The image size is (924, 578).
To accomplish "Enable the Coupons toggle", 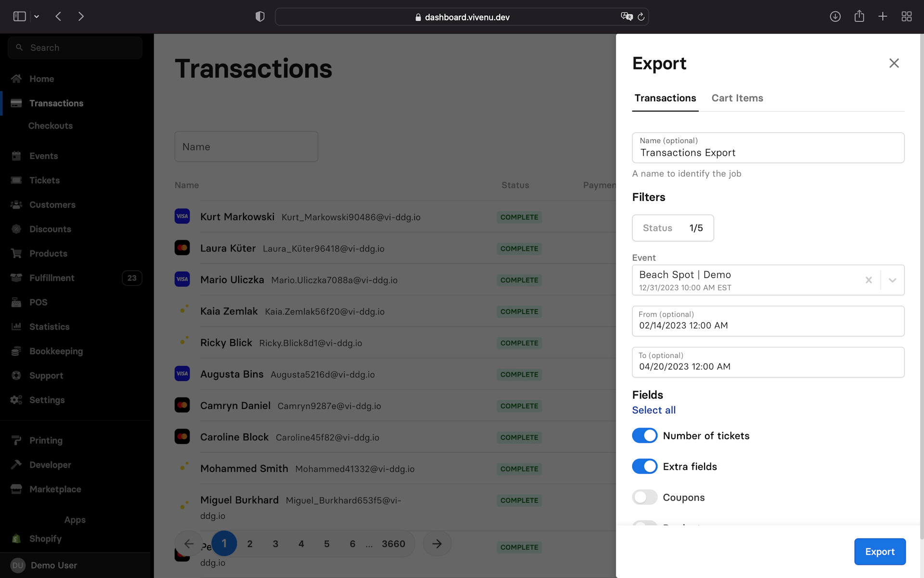I will coord(644,497).
